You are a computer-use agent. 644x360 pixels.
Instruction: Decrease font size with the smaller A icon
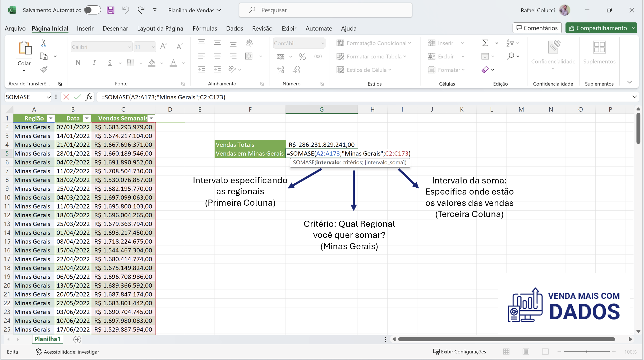tap(180, 47)
